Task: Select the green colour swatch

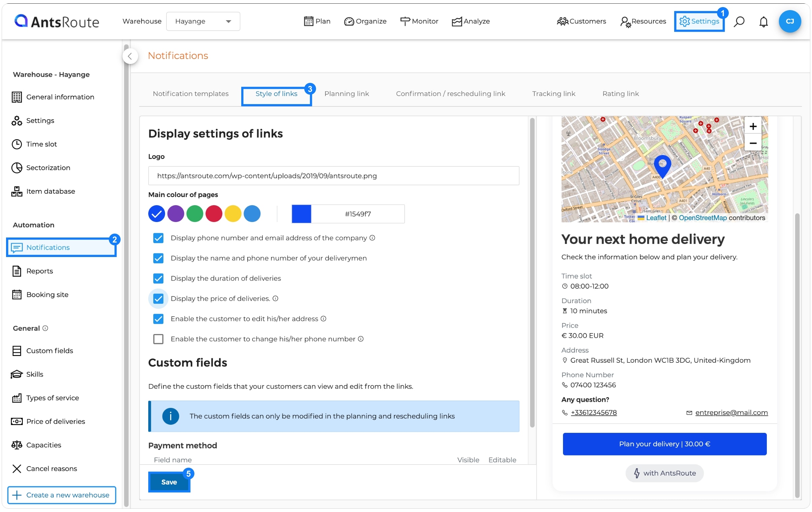Action: pos(195,214)
